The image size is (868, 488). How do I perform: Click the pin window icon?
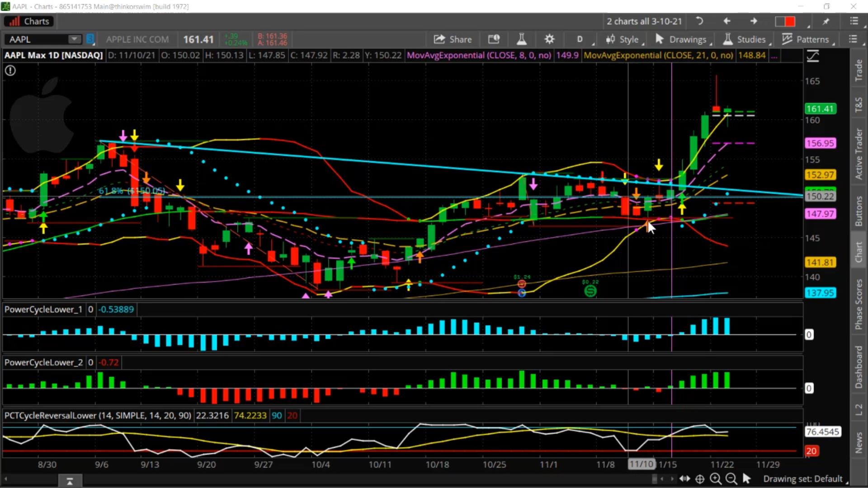point(826,21)
